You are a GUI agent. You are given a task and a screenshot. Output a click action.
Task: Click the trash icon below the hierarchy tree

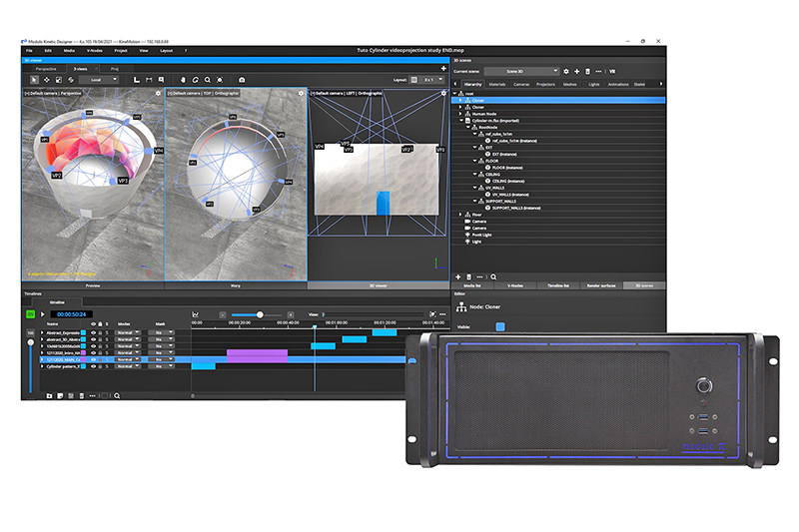(469, 276)
